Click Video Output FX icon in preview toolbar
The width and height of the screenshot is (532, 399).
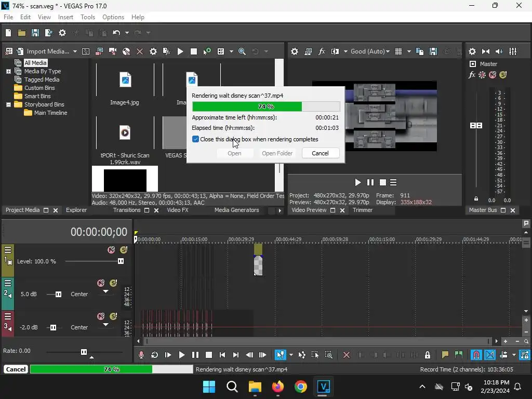tap(322, 51)
